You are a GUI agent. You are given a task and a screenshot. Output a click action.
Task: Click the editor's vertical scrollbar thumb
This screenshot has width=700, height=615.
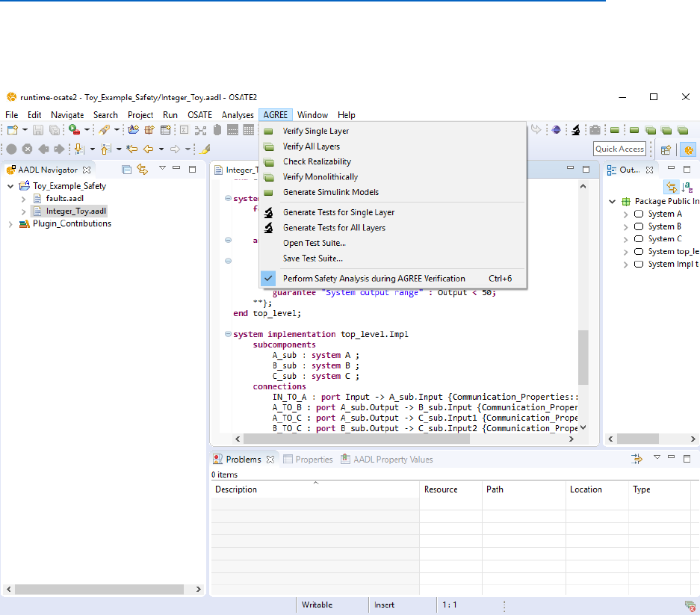pos(583,357)
